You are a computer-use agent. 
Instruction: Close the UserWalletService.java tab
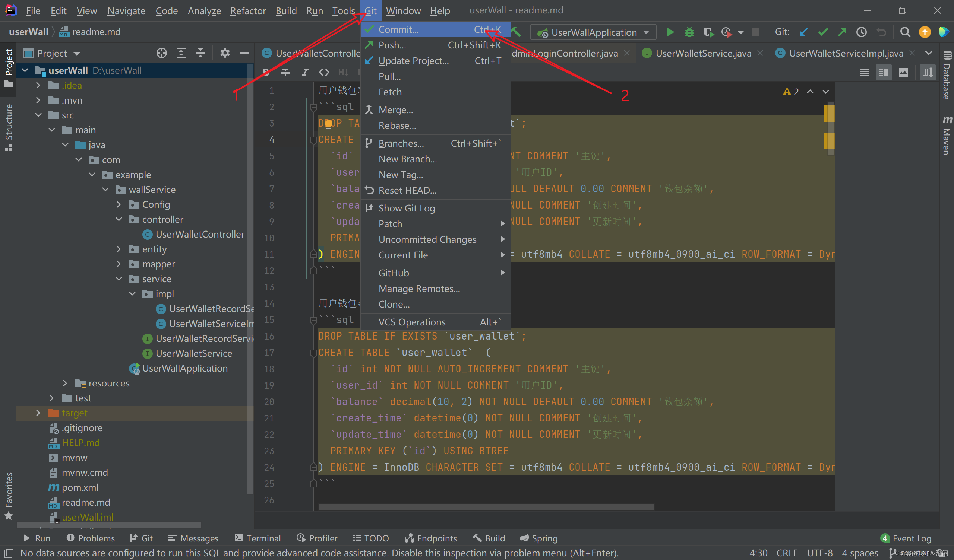point(760,53)
